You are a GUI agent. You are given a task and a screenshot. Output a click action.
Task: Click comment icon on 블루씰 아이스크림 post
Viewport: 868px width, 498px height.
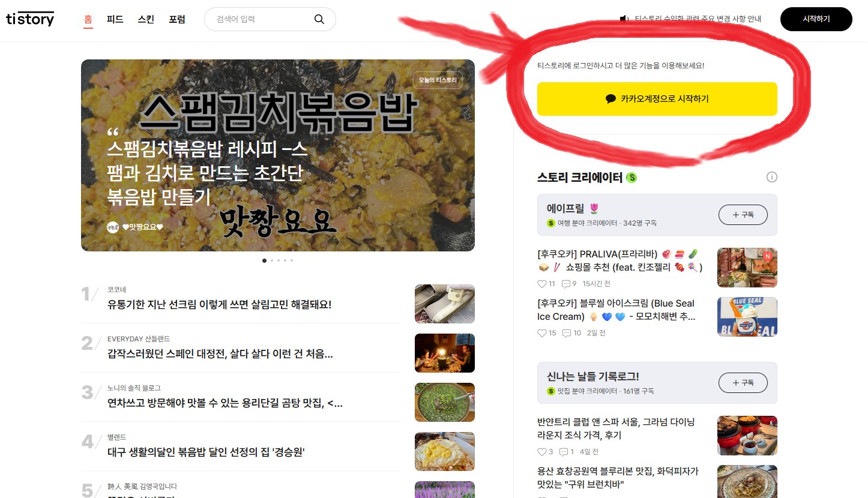coord(567,333)
